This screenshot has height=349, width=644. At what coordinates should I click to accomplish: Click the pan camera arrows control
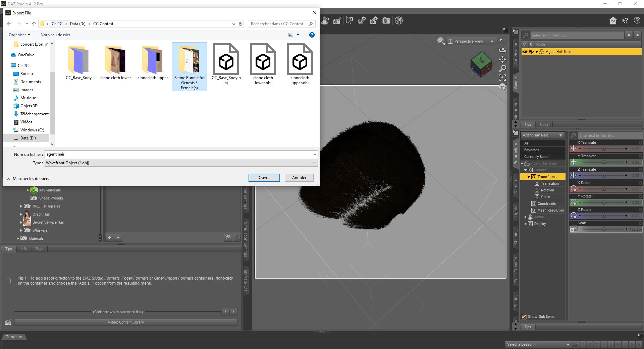click(502, 59)
